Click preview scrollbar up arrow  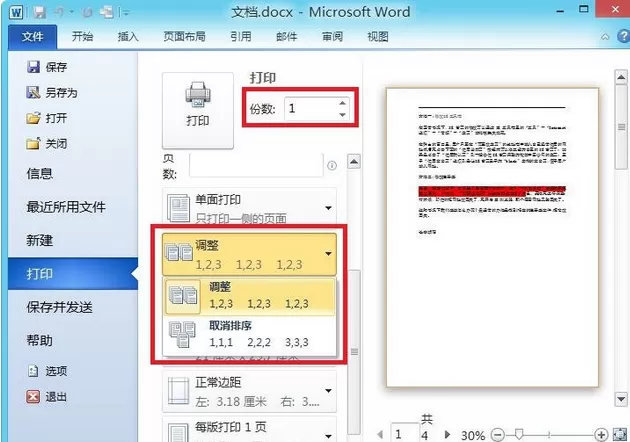[621, 77]
